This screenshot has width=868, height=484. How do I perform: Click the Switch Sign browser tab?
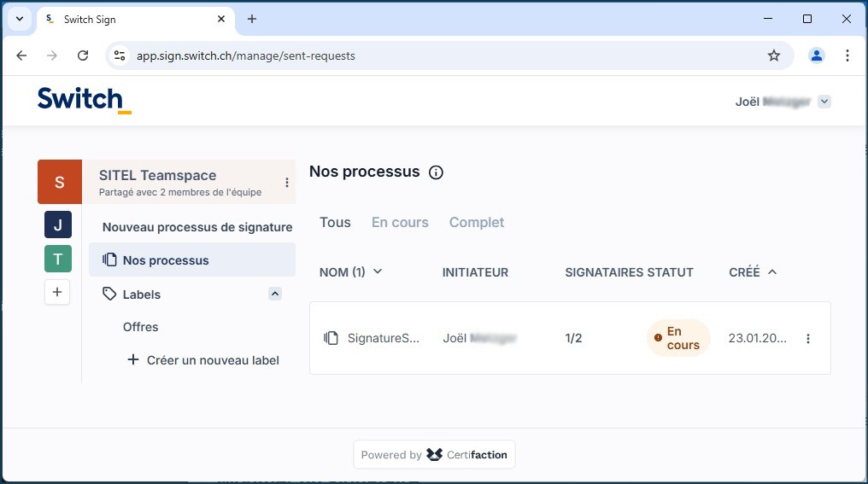click(x=136, y=20)
